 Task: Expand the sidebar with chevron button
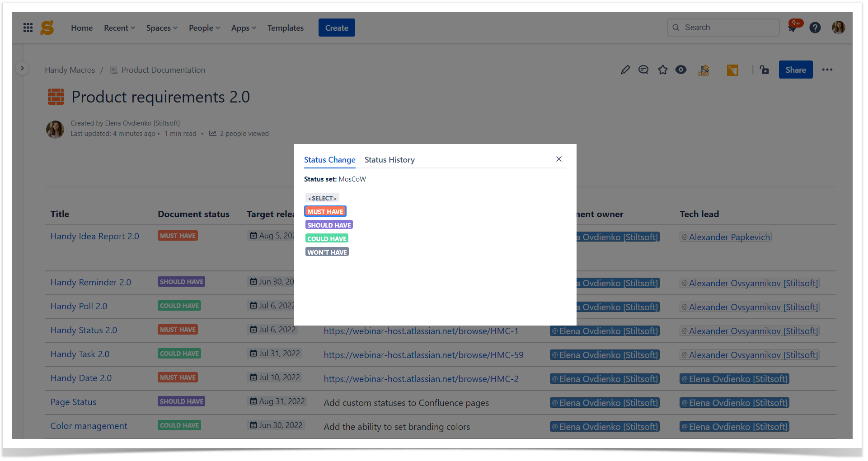(x=22, y=68)
